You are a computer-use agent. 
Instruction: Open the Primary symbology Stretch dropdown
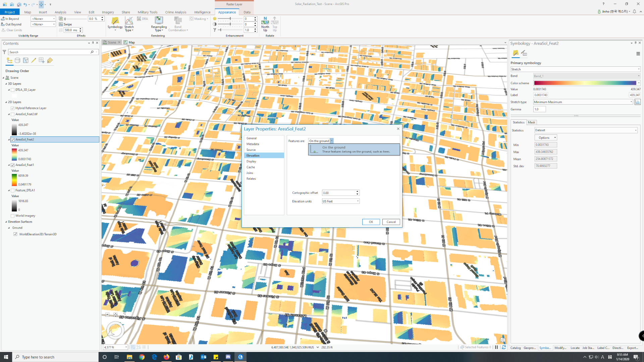[575, 69]
